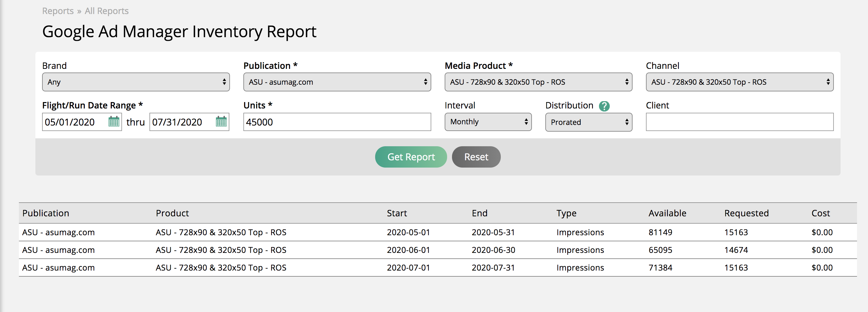The height and width of the screenshot is (312, 868).
Task: Go to All Reports breadcrumb link
Action: point(106,11)
